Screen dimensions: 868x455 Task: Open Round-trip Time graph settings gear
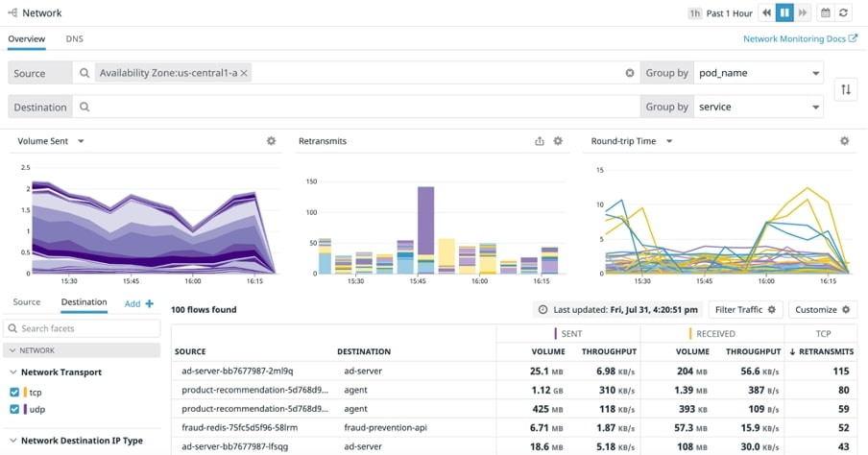[x=845, y=141]
